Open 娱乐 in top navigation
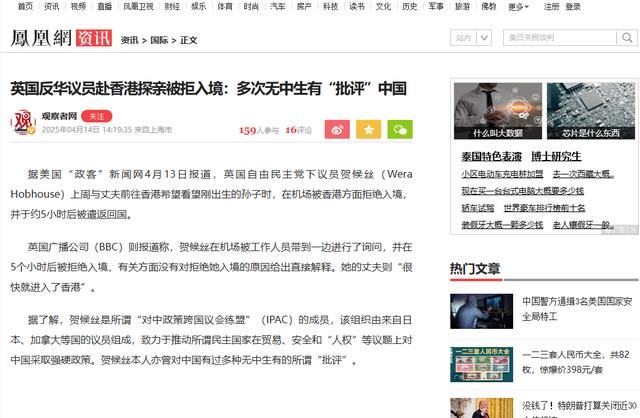 pos(198,7)
